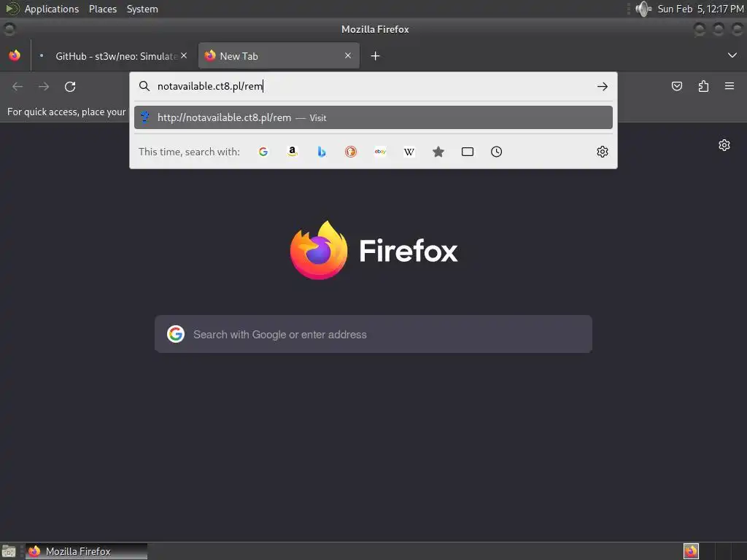Focus the Search with Google page field

point(373,334)
